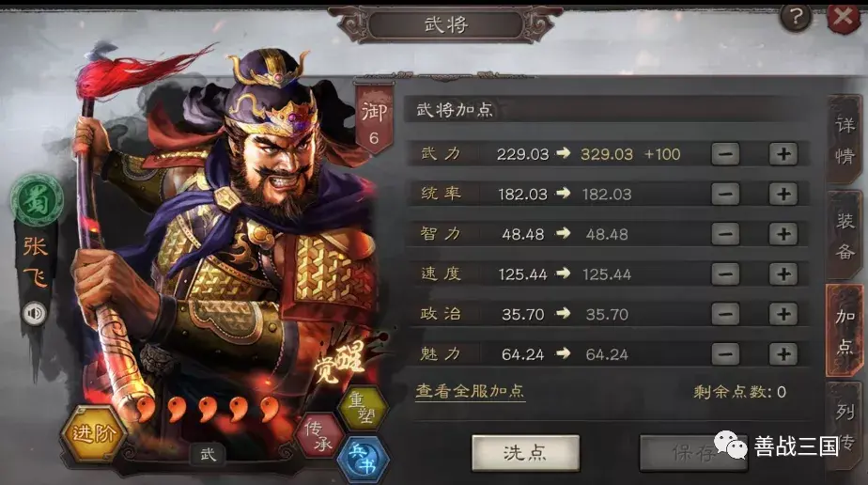The width and height of the screenshot is (868, 485).
Task: Open the 重塑 reshape hexagon icon
Action: tap(363, 408)
